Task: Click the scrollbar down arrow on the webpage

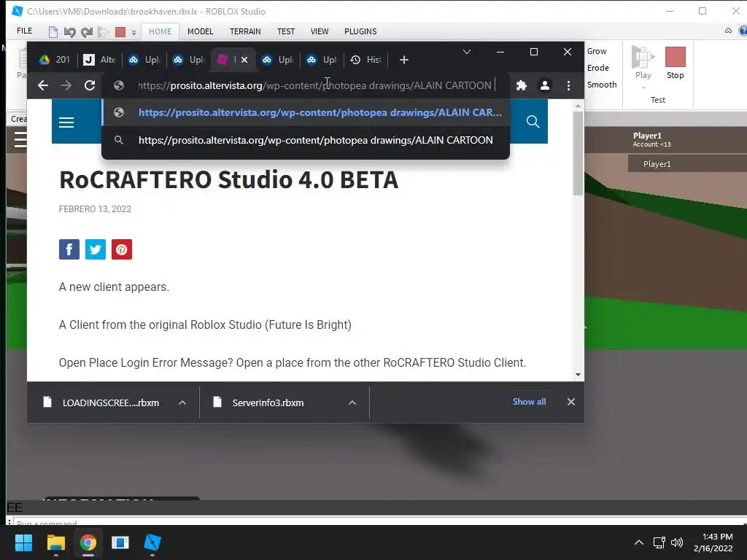Action: pyautogui.click(x=578, y=375)
